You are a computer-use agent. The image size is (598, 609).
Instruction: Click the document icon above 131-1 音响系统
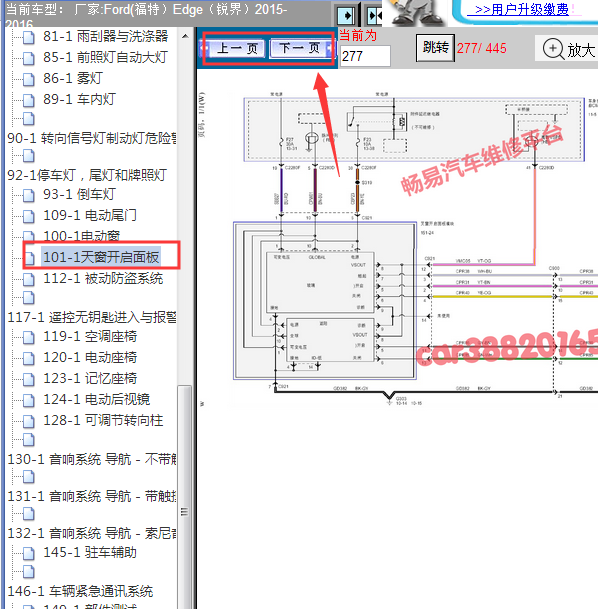tap(28, 477)
